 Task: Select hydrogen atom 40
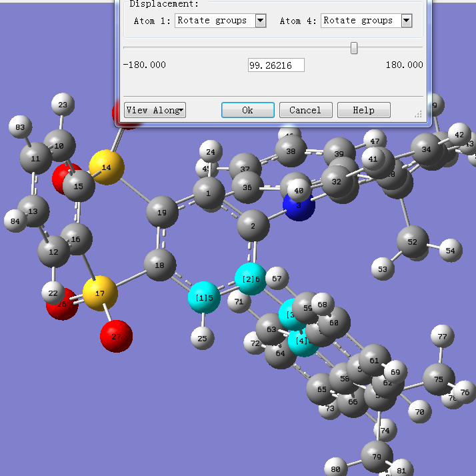[x=299, y=191]
